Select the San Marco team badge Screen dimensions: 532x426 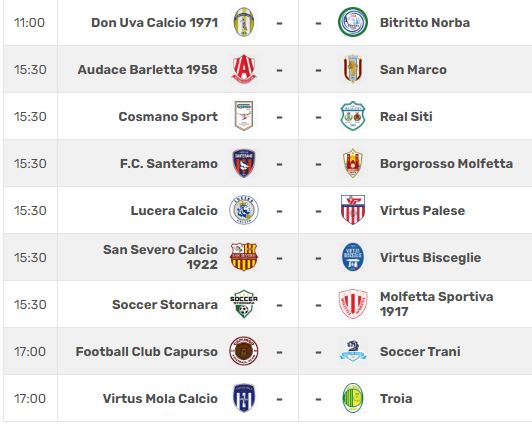tap(353, 69)
